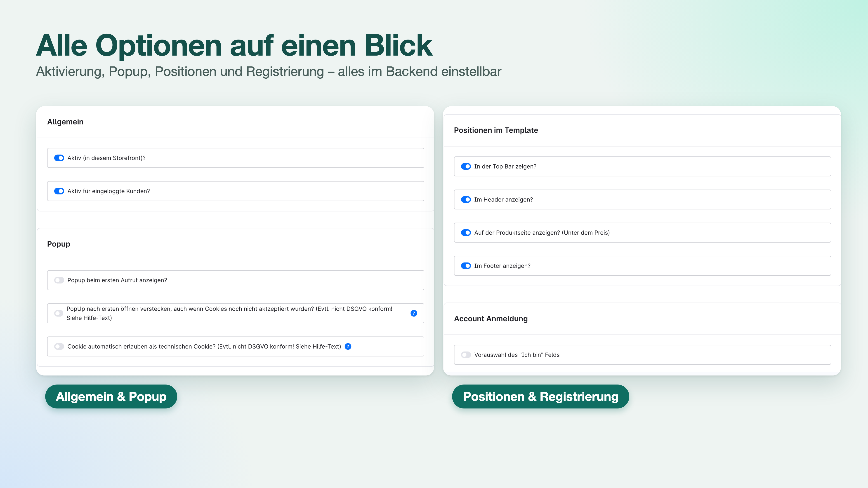The image size is (868, 488).
Task: Select the 'Allgemein' section heading
Action: [65, 122]
